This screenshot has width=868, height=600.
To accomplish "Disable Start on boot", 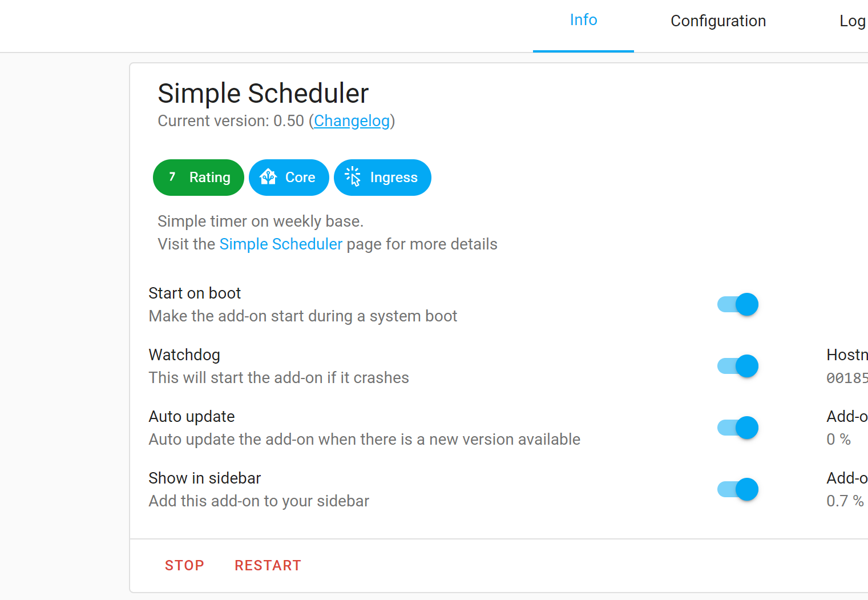I will click(x=737, y=304).
